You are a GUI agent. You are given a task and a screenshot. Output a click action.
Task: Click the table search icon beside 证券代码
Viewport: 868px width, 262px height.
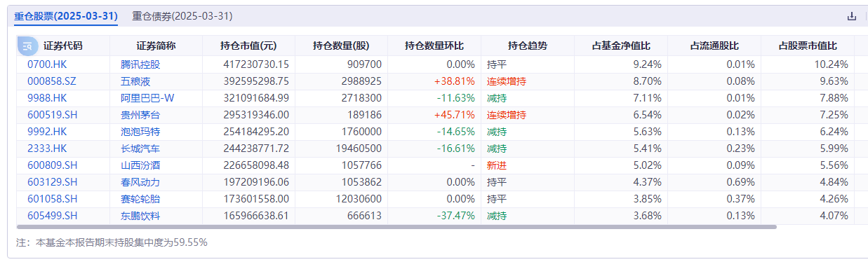pos(27,46)
